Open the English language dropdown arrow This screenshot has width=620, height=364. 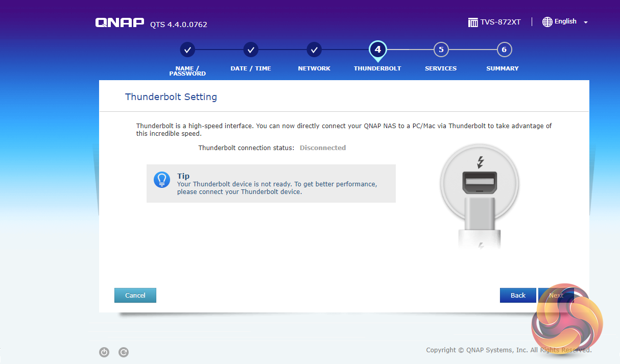click(x=586, y=22)
